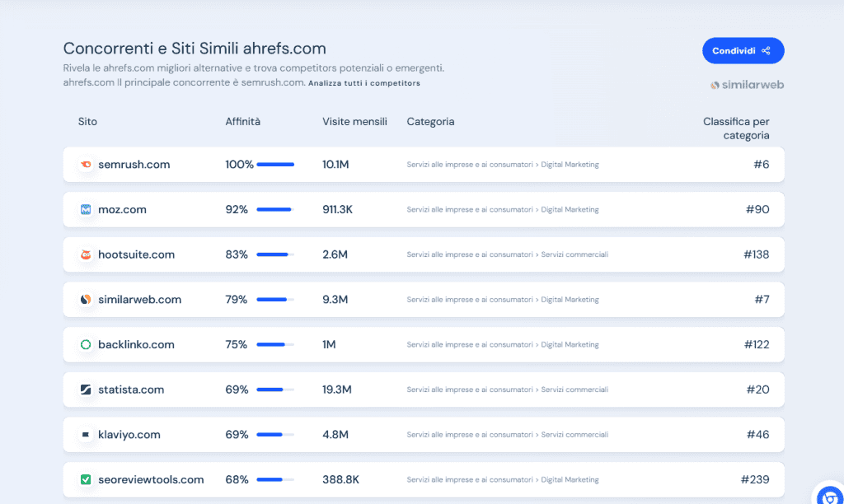The image size is (844, 504).
Task: Click the #90 category rank
Action: point(757,210)
